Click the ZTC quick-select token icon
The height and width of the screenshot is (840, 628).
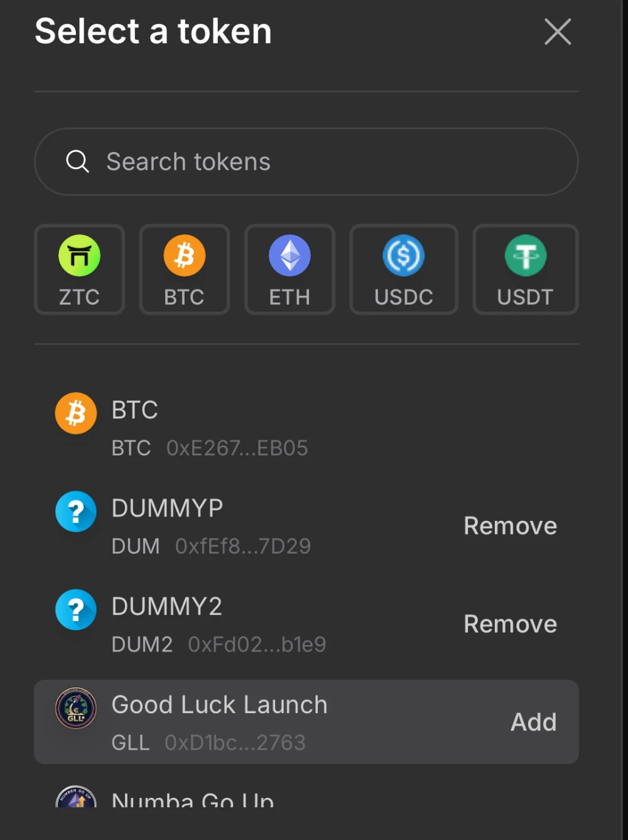coord(79,256)
